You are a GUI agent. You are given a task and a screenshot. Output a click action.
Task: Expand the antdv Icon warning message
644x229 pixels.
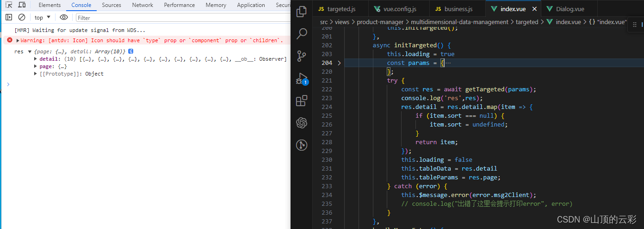click(18, 41)
